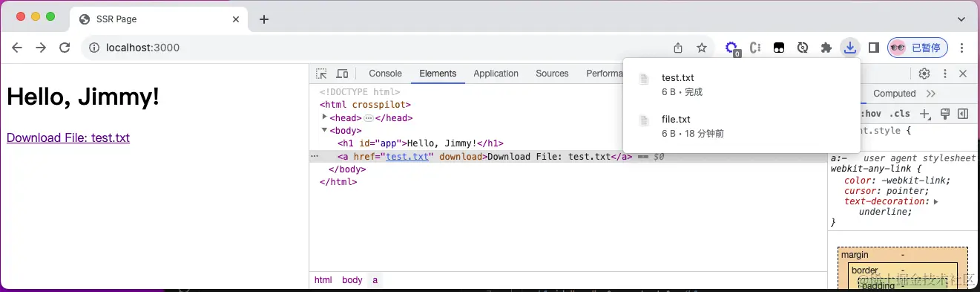Viewport: 980px width, 292px height.
Task: Add a new style rule with plus icon
Action: [925, 114]
